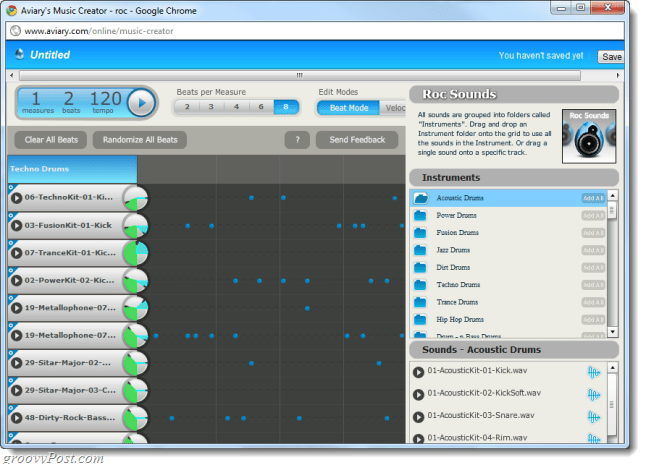Set beats per measure to 3
This screenshot has height=464, width=645.
tap(211, 107)
